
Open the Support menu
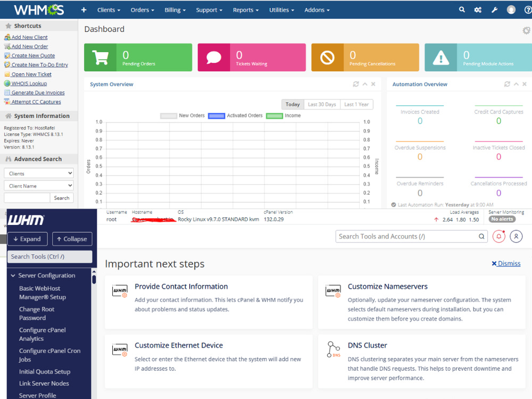[x=209, y=10]
